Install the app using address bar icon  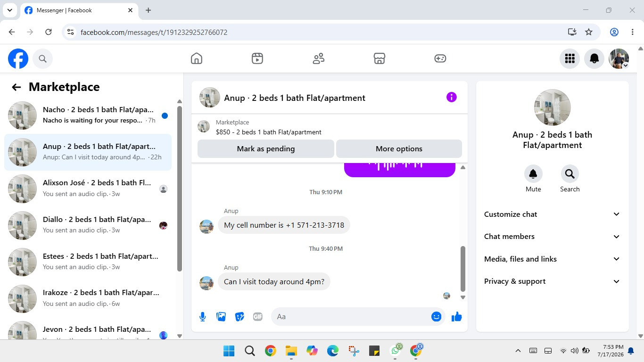coord(572,32)
